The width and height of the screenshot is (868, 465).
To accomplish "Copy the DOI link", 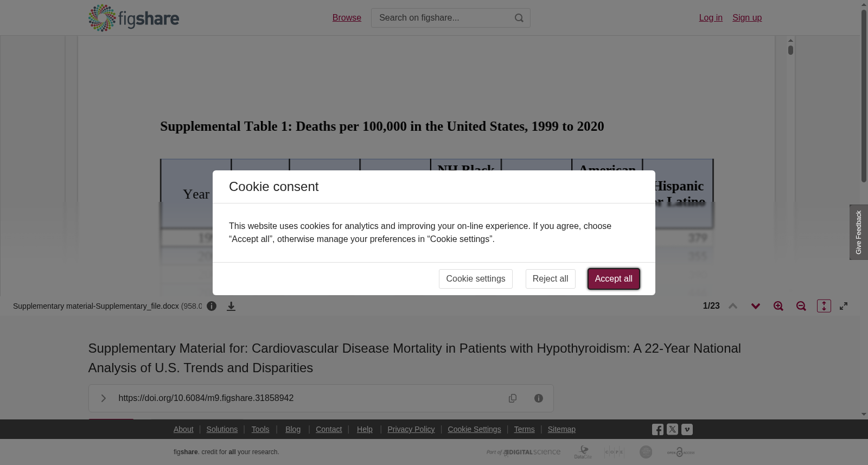I will 513,398.
